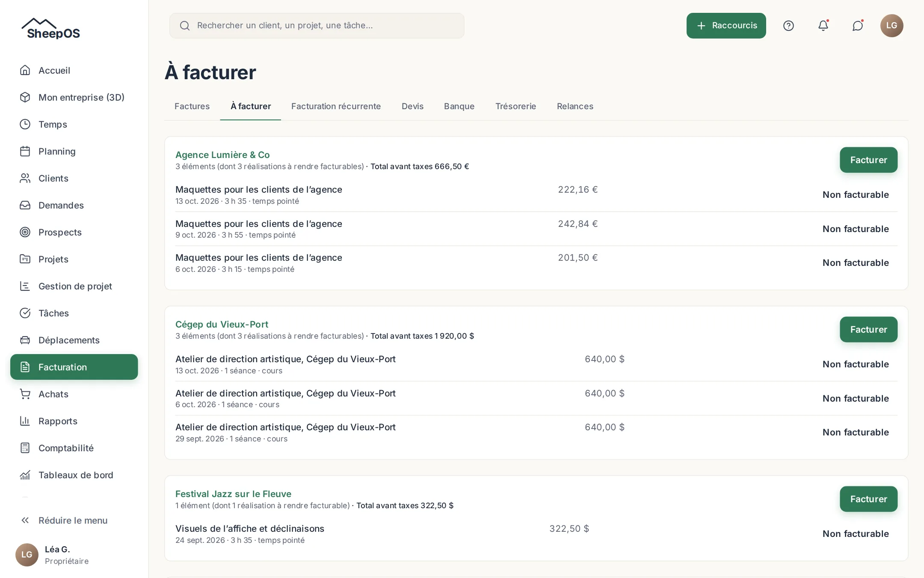The width and height of the screenshot is (924, 578).
Task: Open the Achats shopping cart icon
Action: point(25,394)
